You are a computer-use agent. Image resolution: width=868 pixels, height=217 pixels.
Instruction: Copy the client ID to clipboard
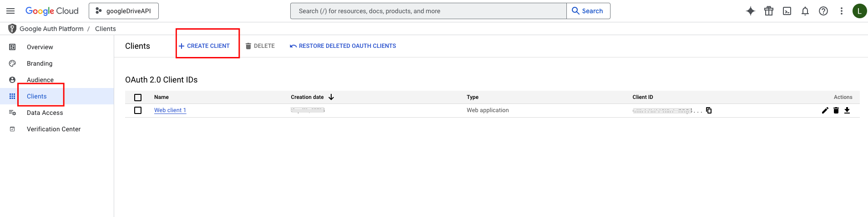[709, 110]
